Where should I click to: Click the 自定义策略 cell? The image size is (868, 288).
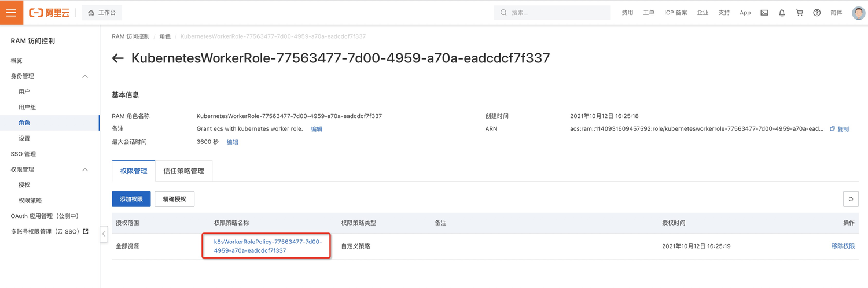356,246
